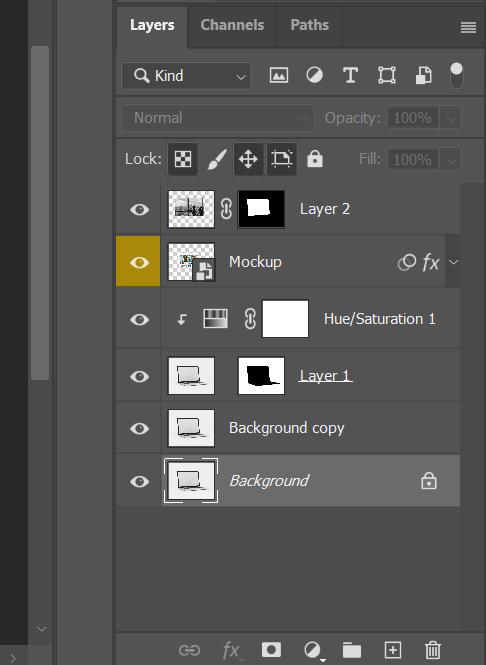The height and width of the screenshot is (665, 486).
Task: Open the Layers panel menu
Action: pos(468,28)
